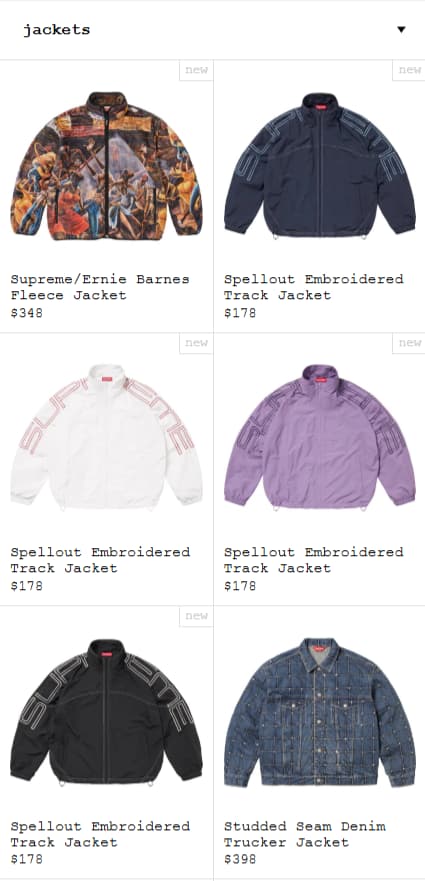Viewport: 425px width, 881px height.
Task: Open the jackets category dropdown arrow
Action: [x=401, y=30]
